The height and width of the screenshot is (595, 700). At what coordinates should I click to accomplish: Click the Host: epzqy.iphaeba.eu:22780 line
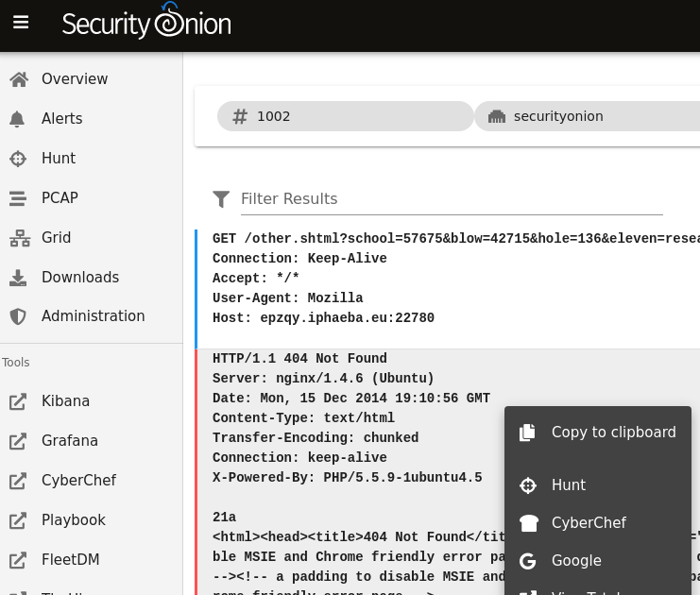tap(323, 318)
